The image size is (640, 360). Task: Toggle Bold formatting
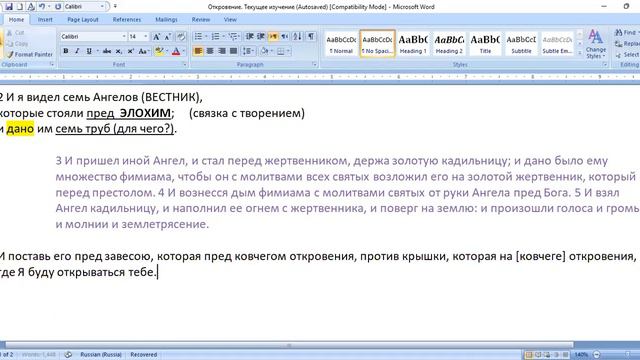[x=66, y=51]
